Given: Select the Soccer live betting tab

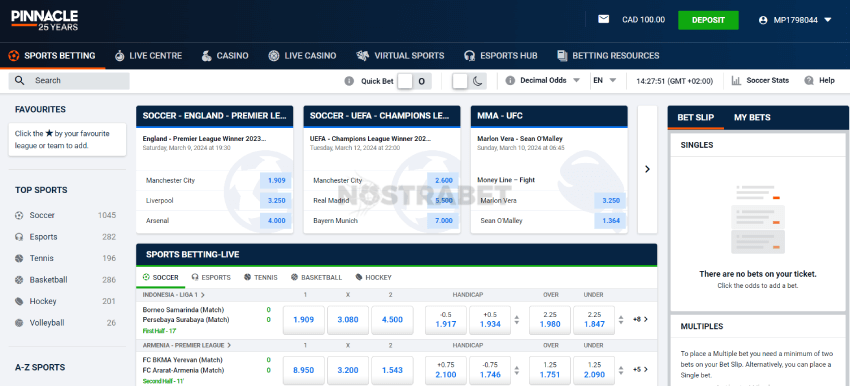Looking at the screenshot, I should [x=160, y=277].
